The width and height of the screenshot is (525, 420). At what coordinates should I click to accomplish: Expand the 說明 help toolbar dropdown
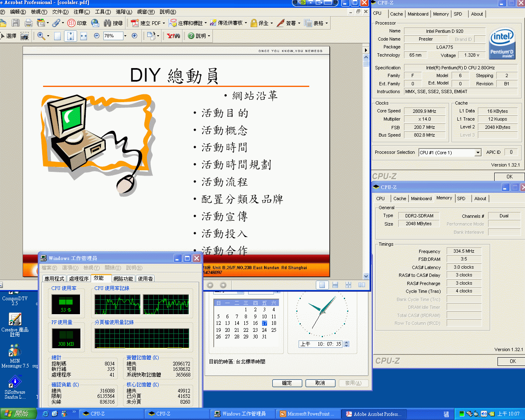(209, 36)
